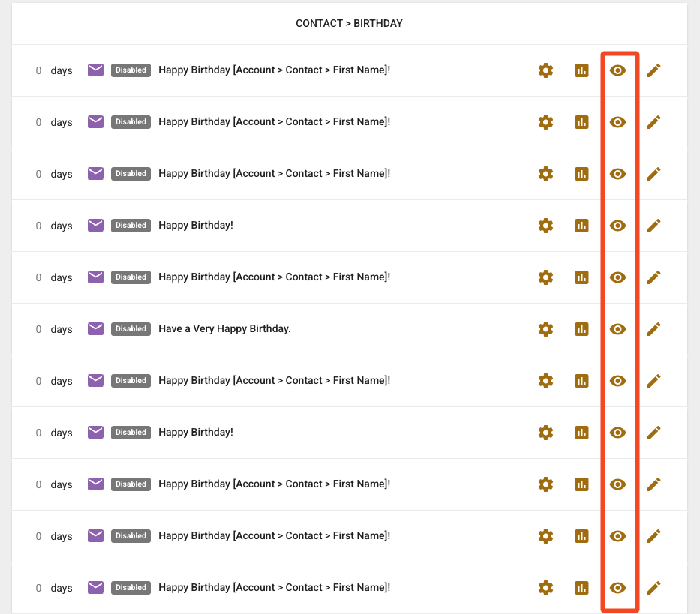
Task: Click the eye preview icon in the last row
Action: tap(617, 588)
